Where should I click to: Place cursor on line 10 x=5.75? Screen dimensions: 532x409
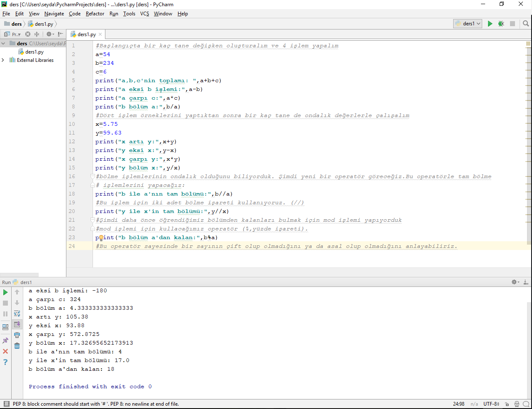(x=107, y=124)
